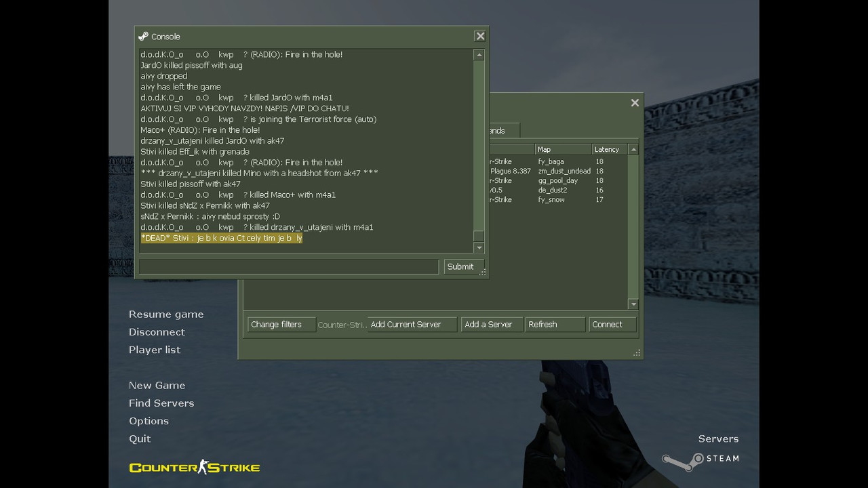
Task: Select the zm_dust_undead server row
Action: click(x=558, y=171)
